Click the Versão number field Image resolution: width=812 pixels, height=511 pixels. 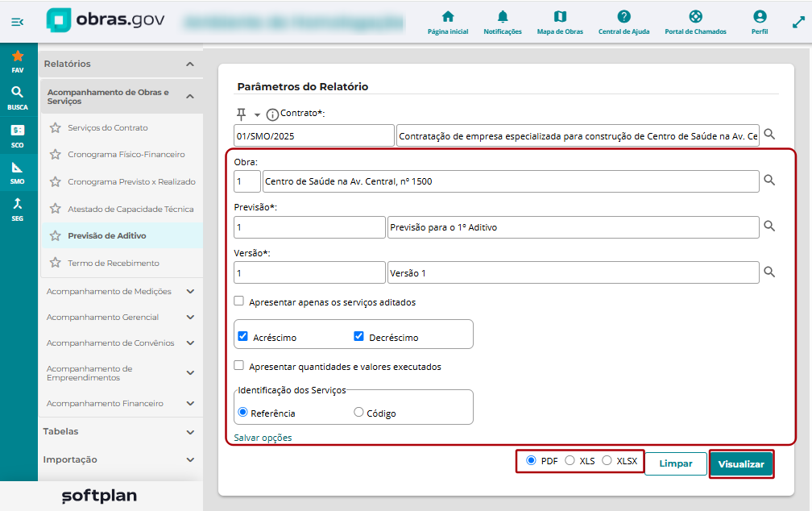[309, 272]
